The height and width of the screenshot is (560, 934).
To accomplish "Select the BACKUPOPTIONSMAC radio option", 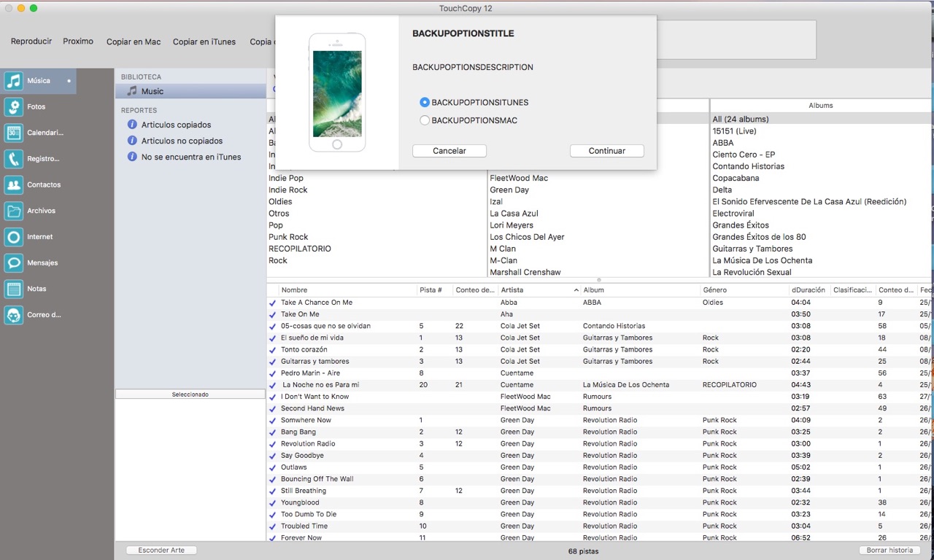I will (425, 120).
